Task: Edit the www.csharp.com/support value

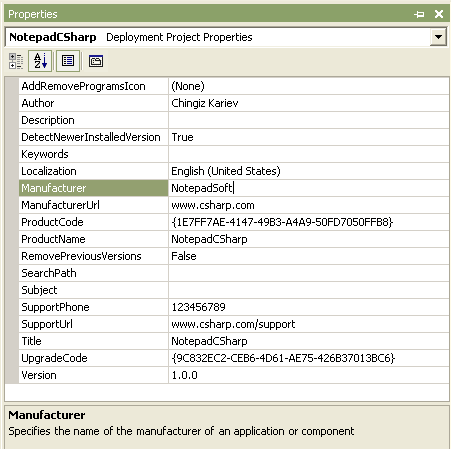Action: pos(309,324)
